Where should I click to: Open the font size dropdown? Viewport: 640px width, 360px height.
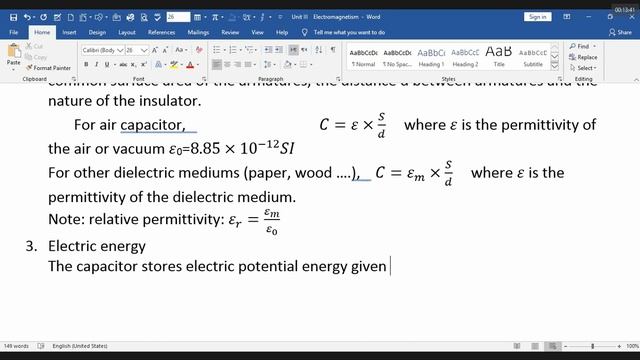(x=144, y=50)
